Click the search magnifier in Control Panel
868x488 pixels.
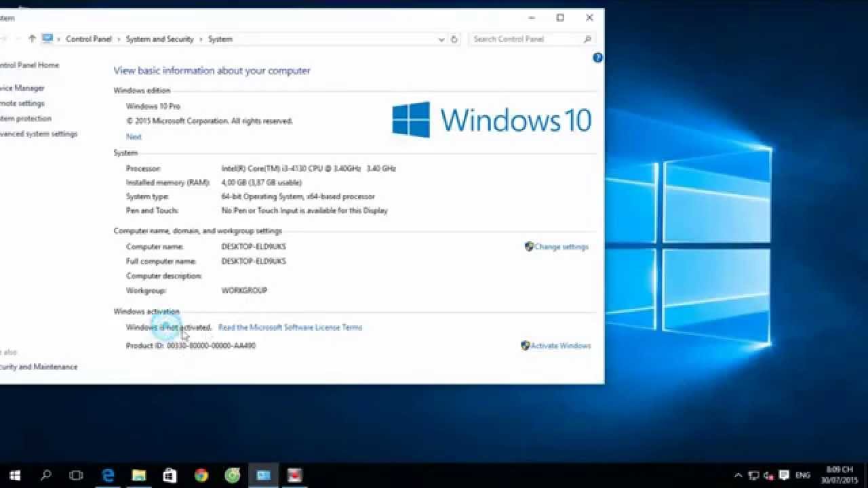coord(588,39)
